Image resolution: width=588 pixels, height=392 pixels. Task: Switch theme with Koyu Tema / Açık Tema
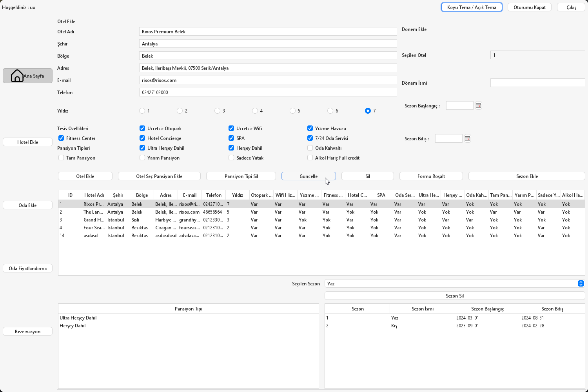pyautogui.click(x=472, y=7)
